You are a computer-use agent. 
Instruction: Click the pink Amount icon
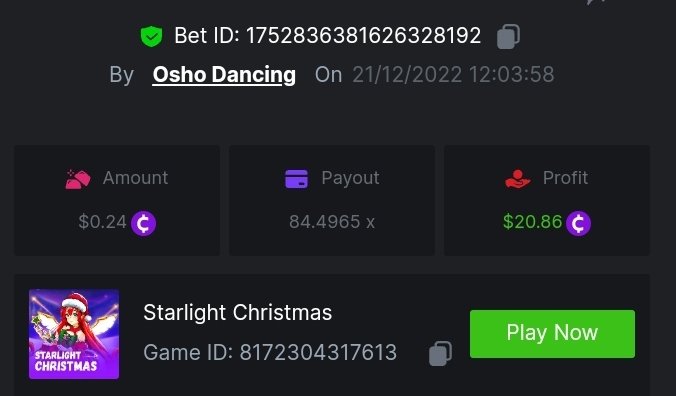(x=78, y=179)
